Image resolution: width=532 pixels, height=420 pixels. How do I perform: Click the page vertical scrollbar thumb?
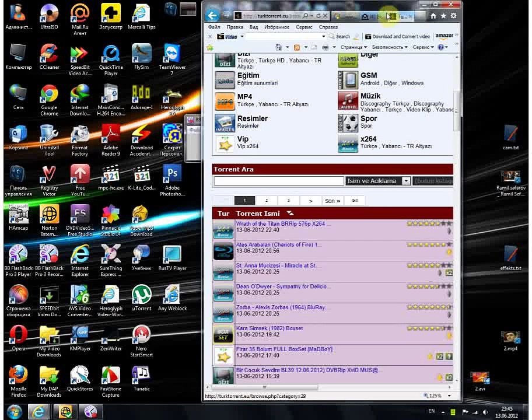456,111
